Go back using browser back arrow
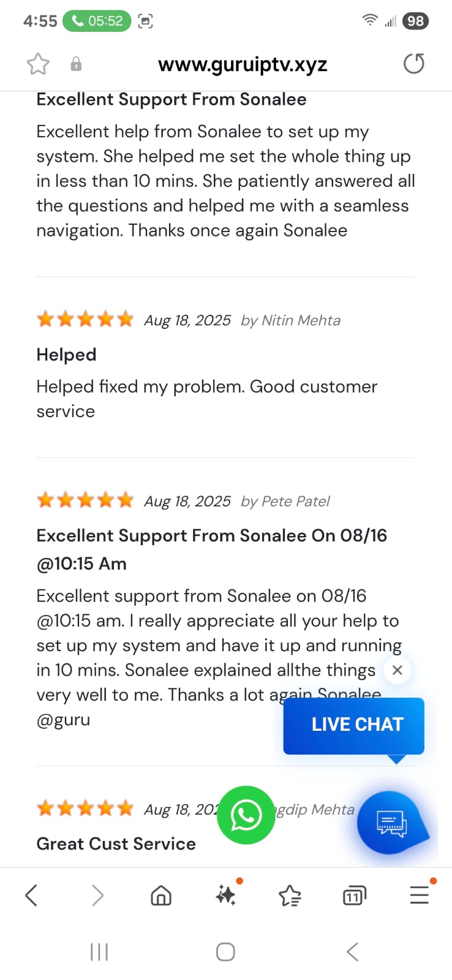Screen dimensions: 452x980 click(32, 895)
